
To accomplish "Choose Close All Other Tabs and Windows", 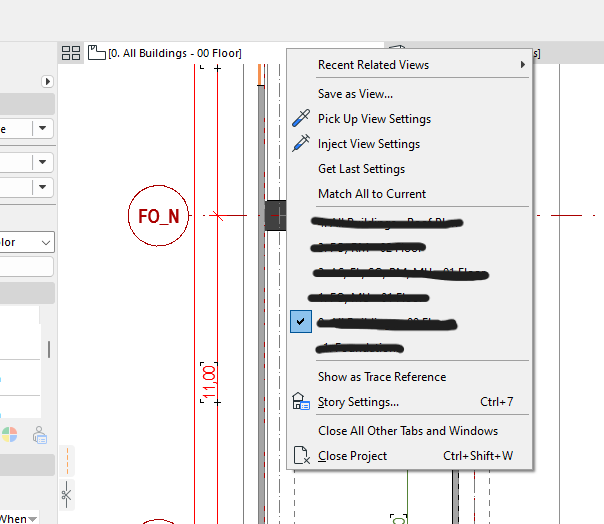I will coord(408,431).
